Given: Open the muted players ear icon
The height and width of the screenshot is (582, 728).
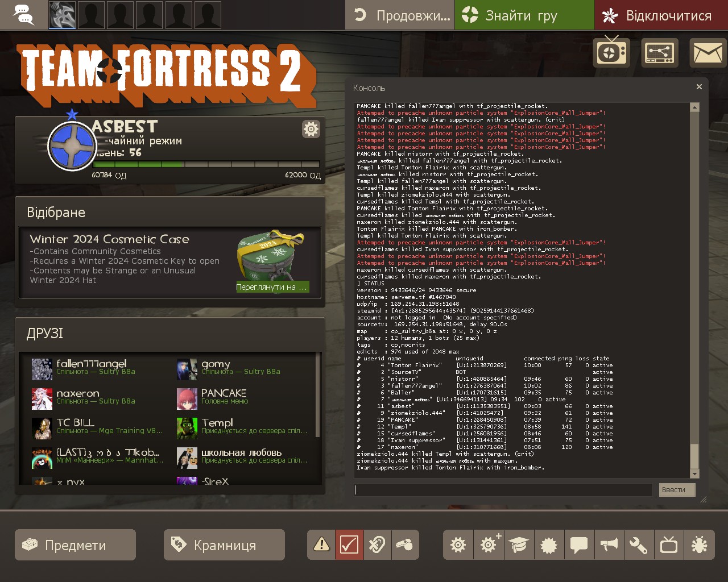Looking at the screenshot, I should (377, 545).
